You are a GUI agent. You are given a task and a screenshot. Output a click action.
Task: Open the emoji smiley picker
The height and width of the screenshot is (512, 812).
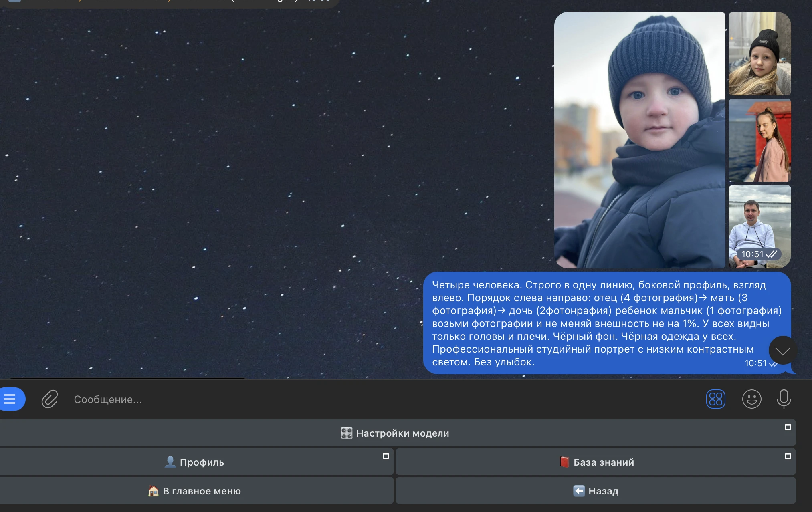(751, 399)
